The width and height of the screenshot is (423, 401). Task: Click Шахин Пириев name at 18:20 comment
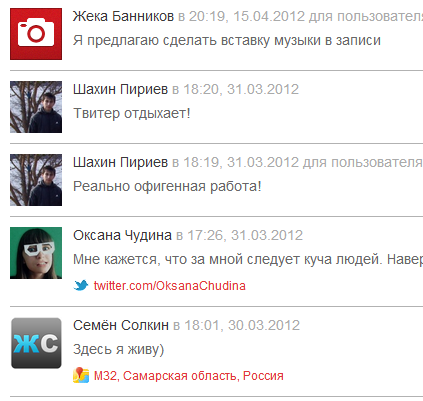click(120, 89)
